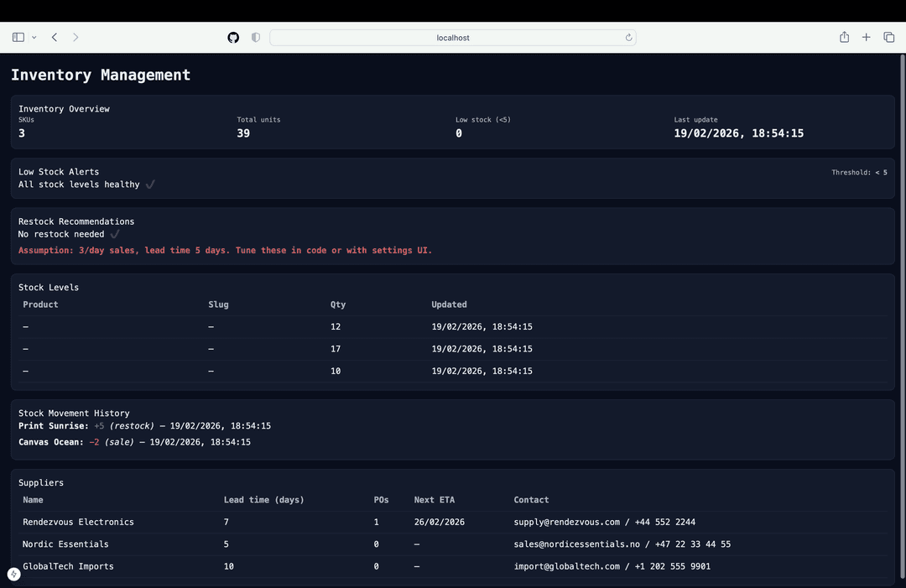
Task: Click the forward navigation arrow
Action: point(75,37)
